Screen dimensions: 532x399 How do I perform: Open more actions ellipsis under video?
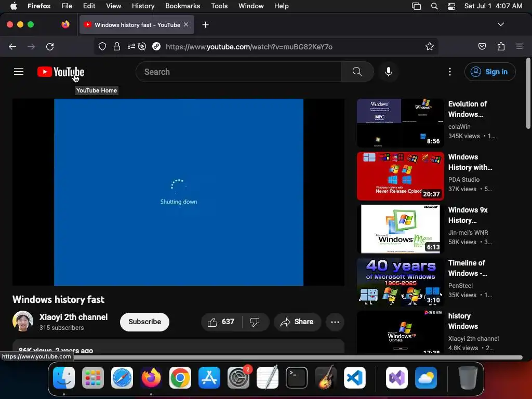click(x=335, y=322)
